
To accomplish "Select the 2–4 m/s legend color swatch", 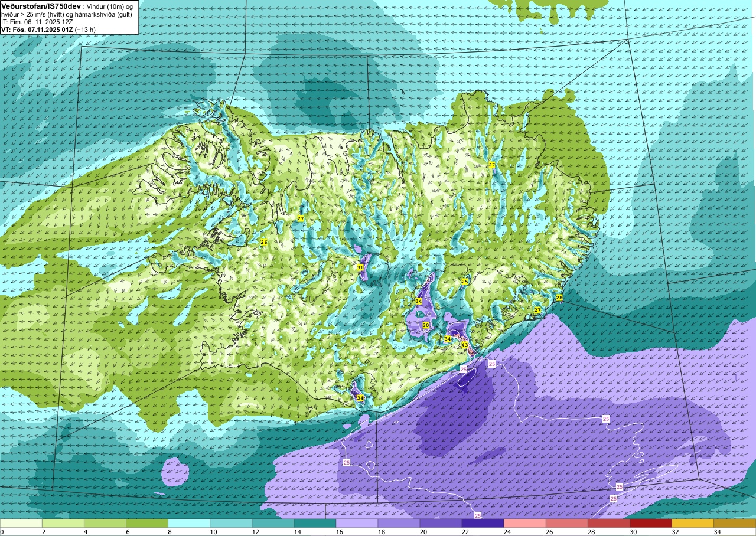I will click(x=63, y=523).
